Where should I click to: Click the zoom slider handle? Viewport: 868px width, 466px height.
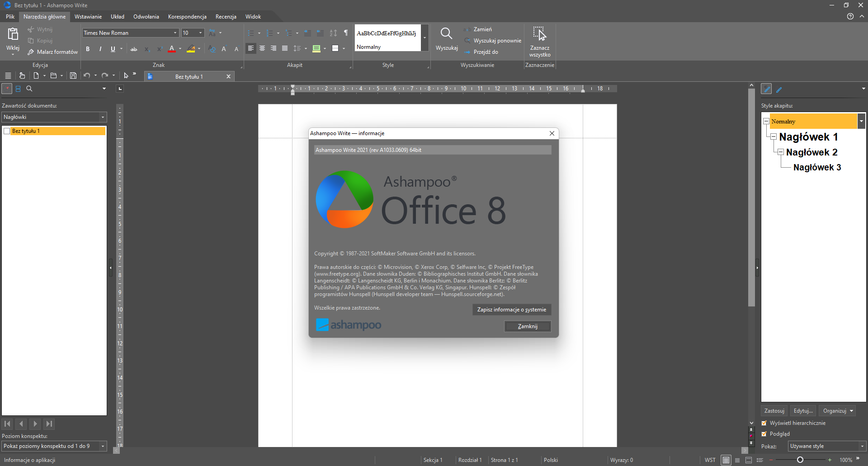[x=800, y=460]
